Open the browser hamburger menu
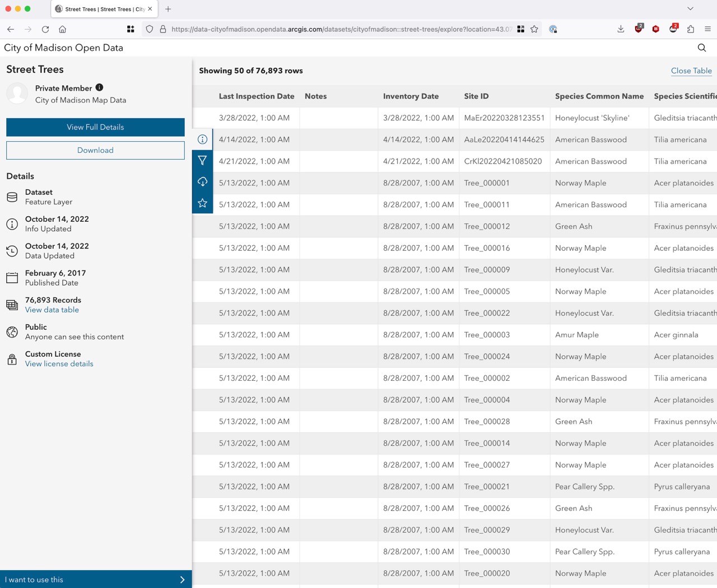 tap(708, 29)
